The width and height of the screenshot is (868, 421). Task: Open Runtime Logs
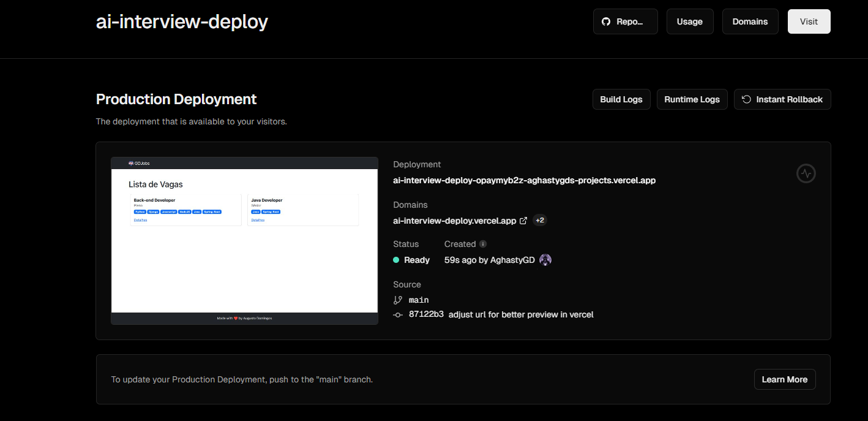point(692,99)
